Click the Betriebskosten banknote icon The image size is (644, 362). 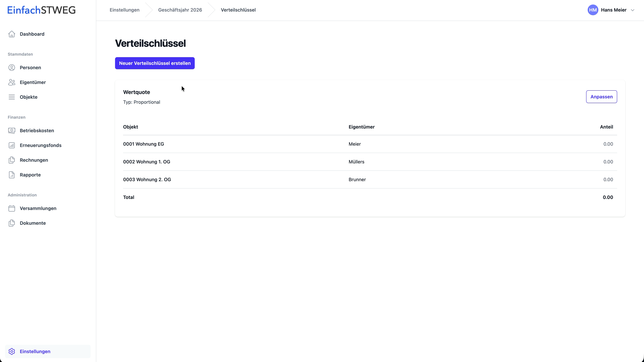pos(12,130)
